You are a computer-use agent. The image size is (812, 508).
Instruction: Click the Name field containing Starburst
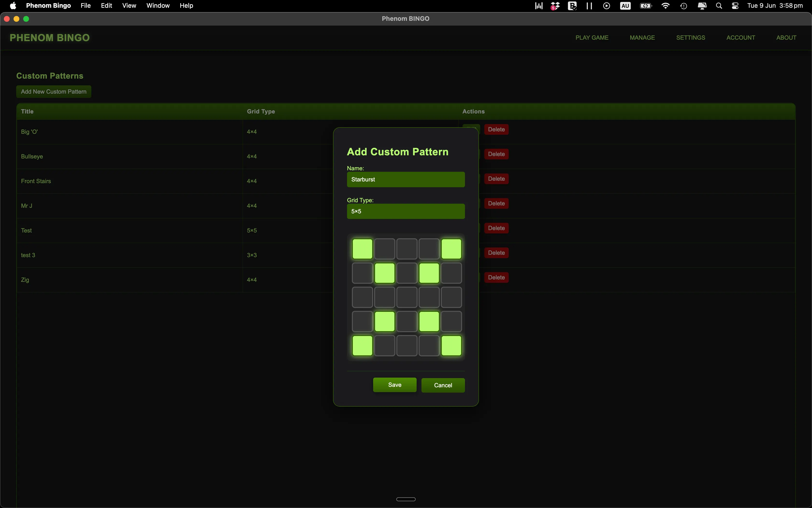(406, 179)
